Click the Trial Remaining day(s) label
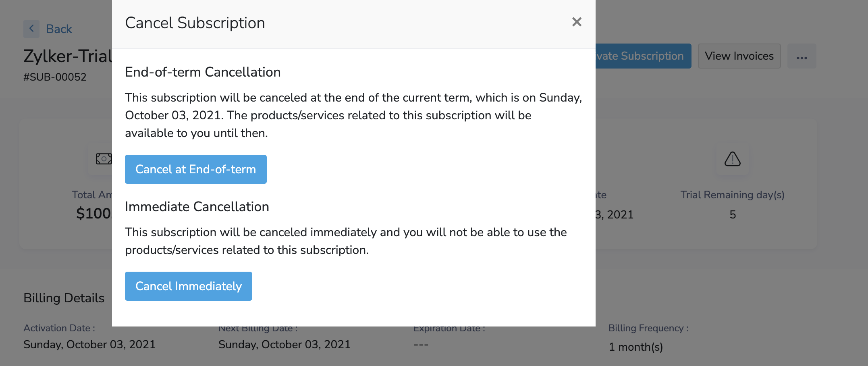868x366 pixels. click(x=732, y=195)
